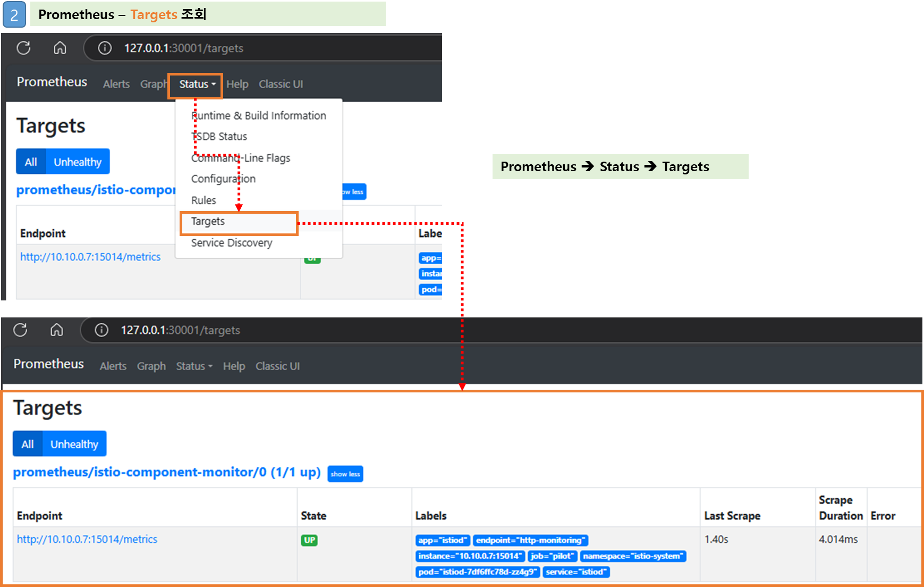The width and height of the screenshot is (924, 587).
Task: Click the State column header in the lower table
Action: tap(313, 516)
